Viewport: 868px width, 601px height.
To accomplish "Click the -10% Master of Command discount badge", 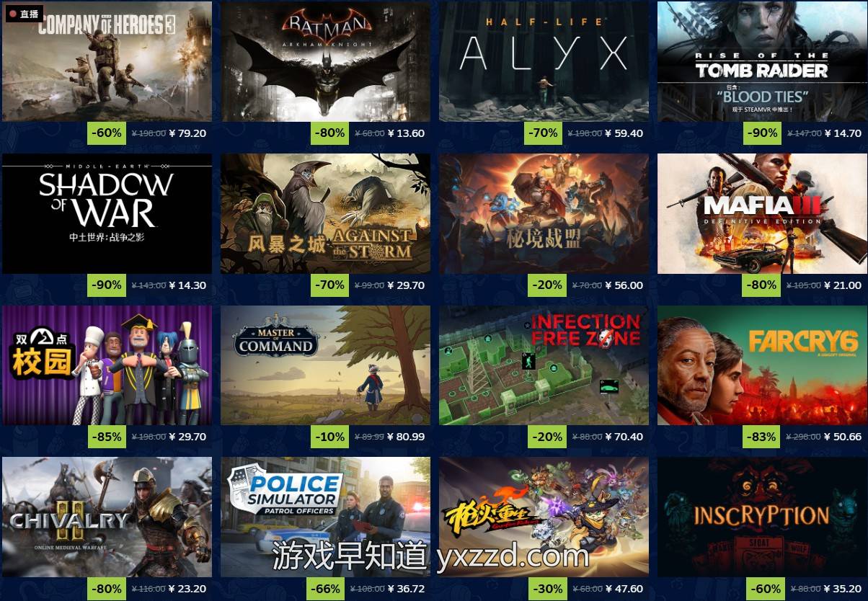I will tap(329, 437).
